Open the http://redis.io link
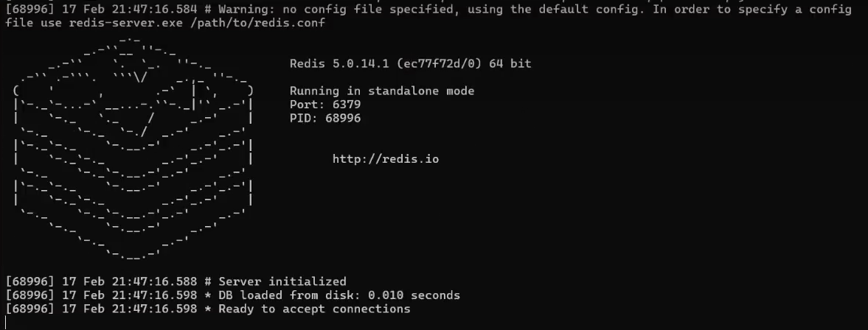 (x=385, y=158)
